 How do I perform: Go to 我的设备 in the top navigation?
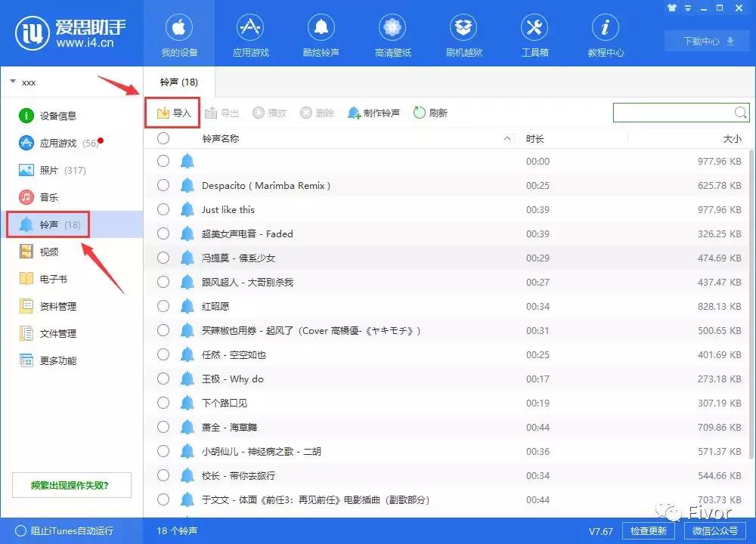pyautogui.click(x=179, y=33)
